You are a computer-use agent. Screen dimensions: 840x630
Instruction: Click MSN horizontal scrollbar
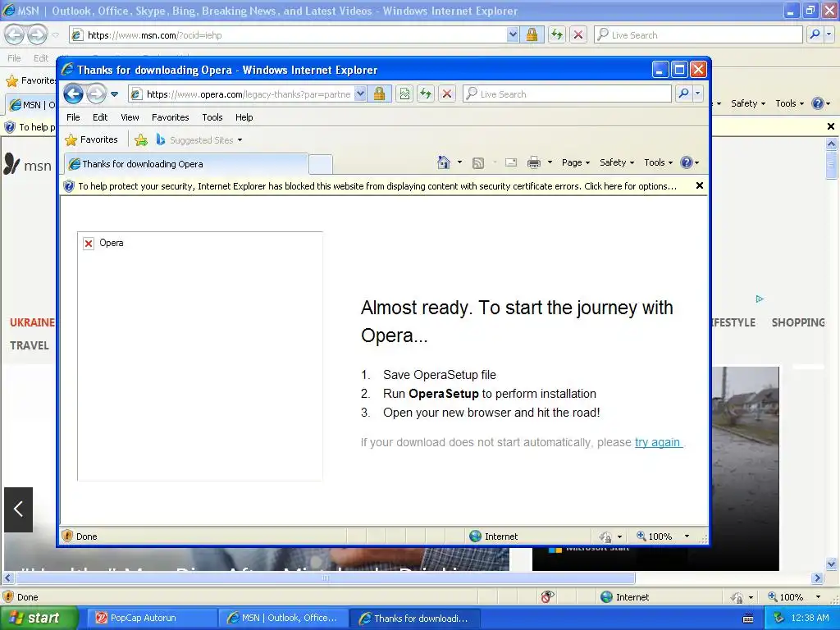coord(326,578)
